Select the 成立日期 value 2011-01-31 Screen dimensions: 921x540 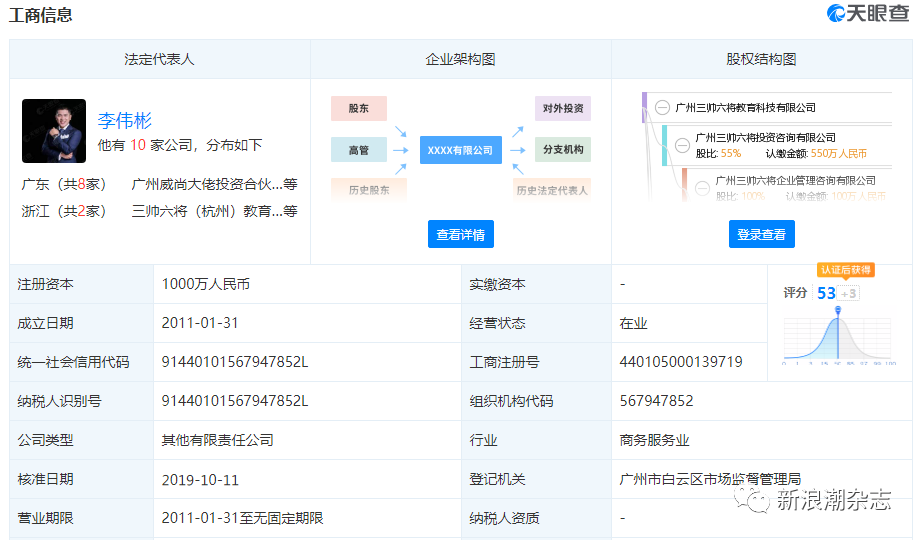(x=200, y=323)
